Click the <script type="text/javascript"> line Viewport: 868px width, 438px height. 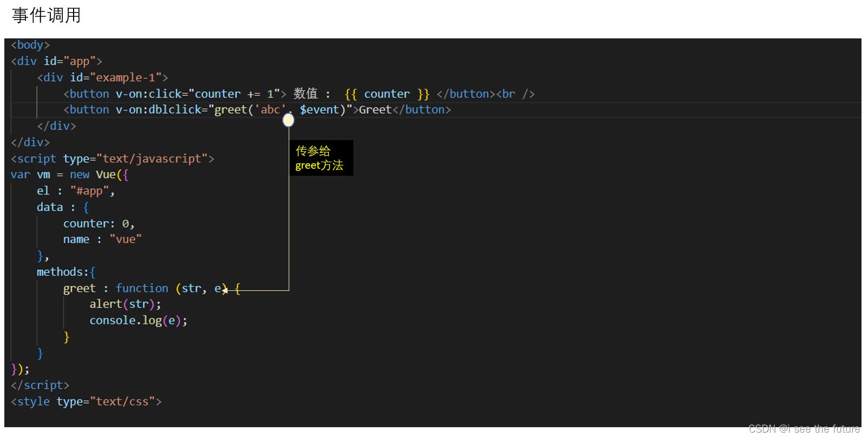pyautogui.click(x=113, y=158)
